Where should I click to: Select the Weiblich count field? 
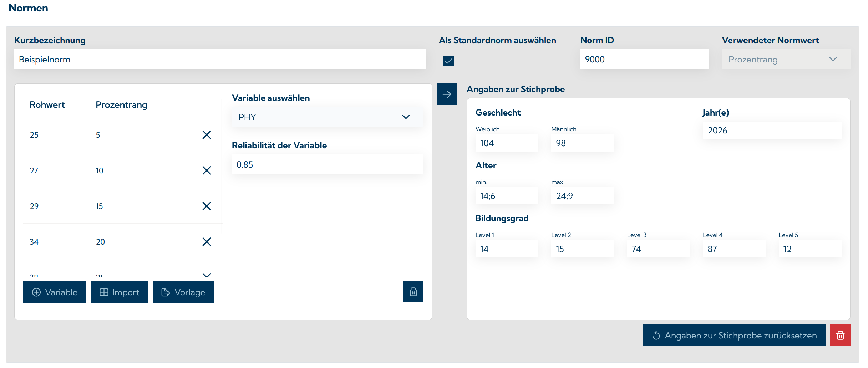pyautogui.click(x=507, y=143)
